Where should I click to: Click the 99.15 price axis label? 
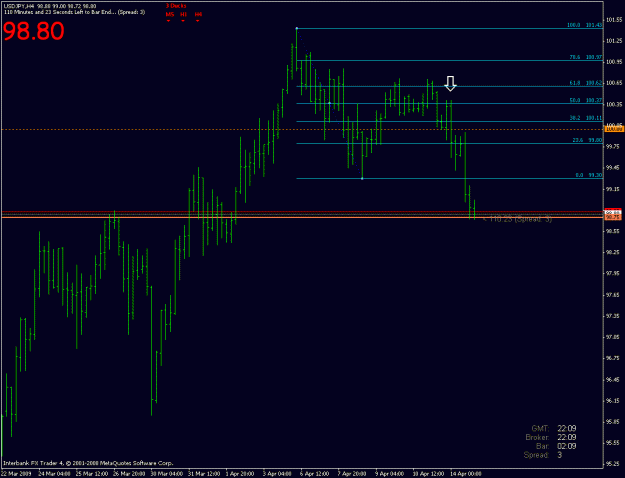coord(614,189)
